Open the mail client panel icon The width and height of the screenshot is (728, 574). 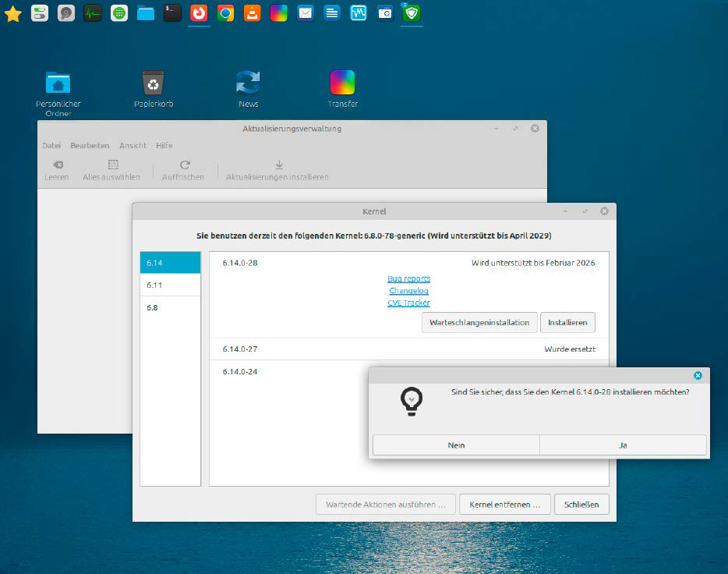(x=305, y=12)
